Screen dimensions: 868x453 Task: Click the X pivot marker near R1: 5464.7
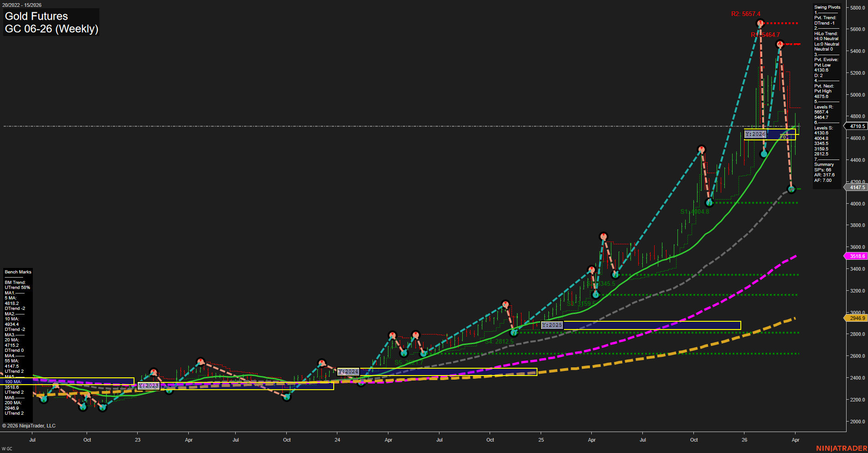[x=780, y=44]
